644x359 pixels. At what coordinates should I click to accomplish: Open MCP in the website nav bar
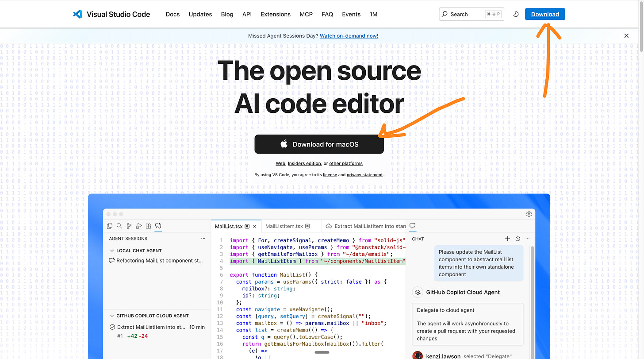[x=306, y=14]
